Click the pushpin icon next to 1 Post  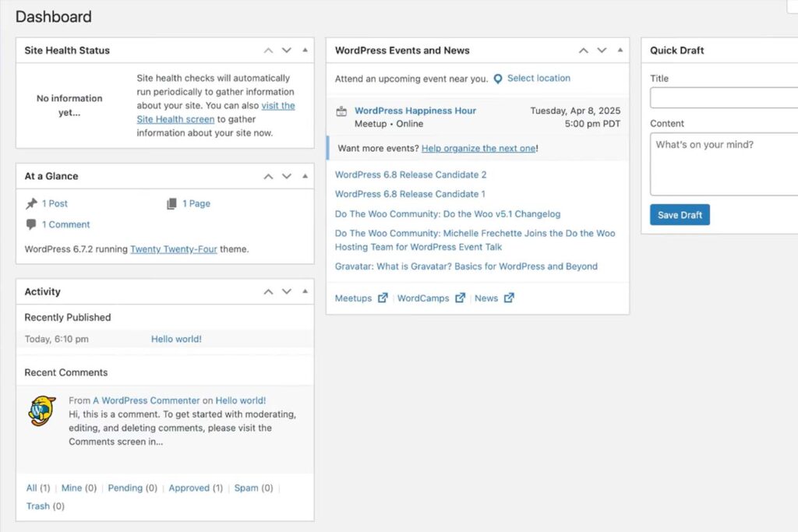(31, 203)
